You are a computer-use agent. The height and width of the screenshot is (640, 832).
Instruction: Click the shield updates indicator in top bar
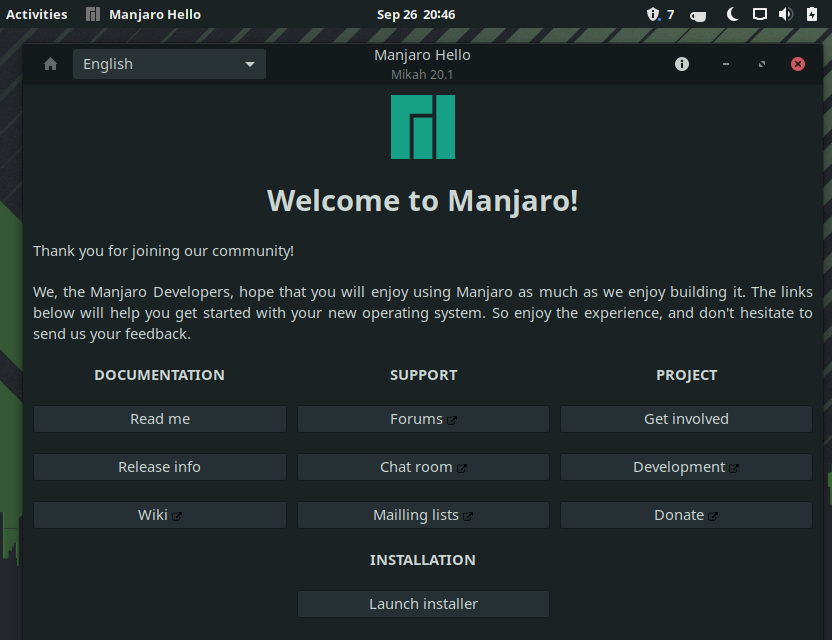coord(660,14)
